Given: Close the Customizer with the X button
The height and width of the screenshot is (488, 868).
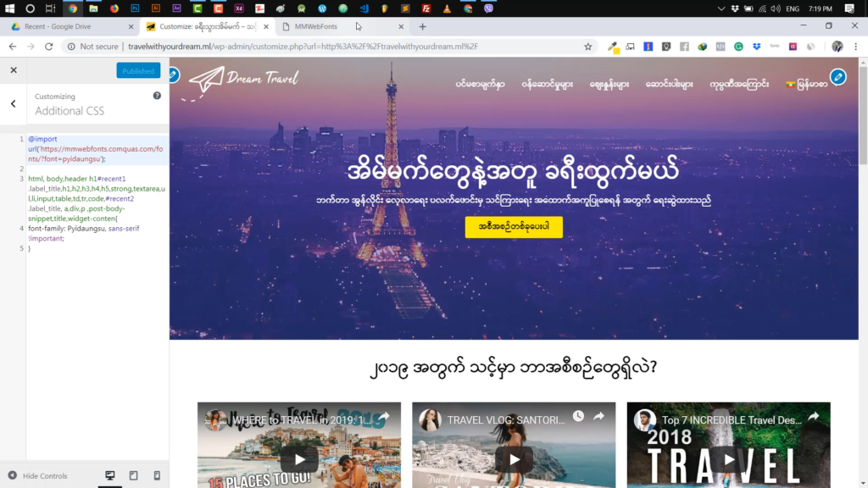Looking at the screenshot, I should coord(14,70).
